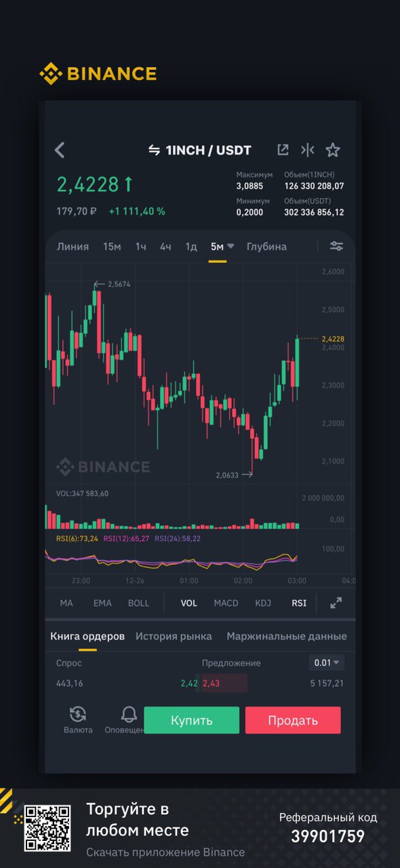Tap the 2,0633 low marker on the chart
400x868 pixels.
click(227, 475)
